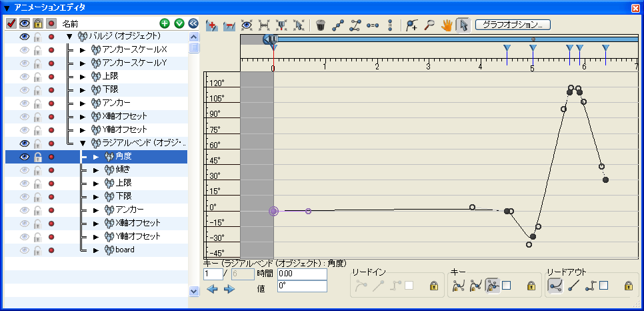The height and width of the screenshot is (311, 644).
Task: Select smooth curve icon in リードアウト group
Action: tap(555, 286)
